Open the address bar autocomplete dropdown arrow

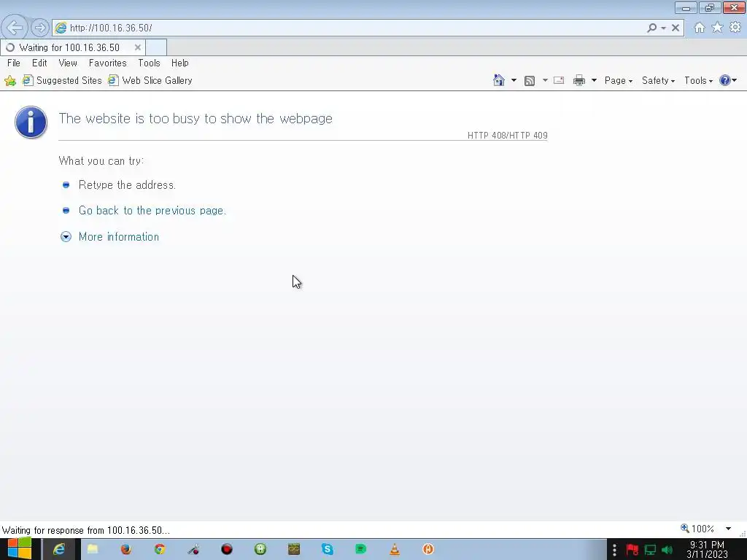point(663,28)
